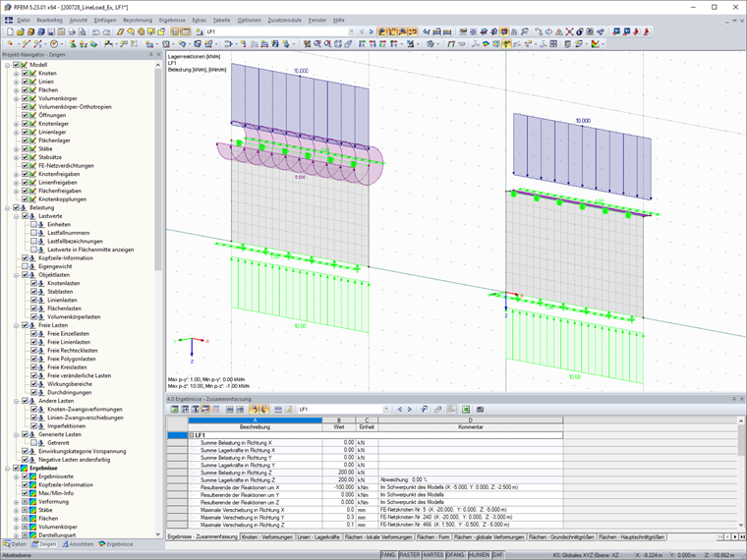Open the Ansichten navigator tab
747x560 pixels.
tap(78, 544)
